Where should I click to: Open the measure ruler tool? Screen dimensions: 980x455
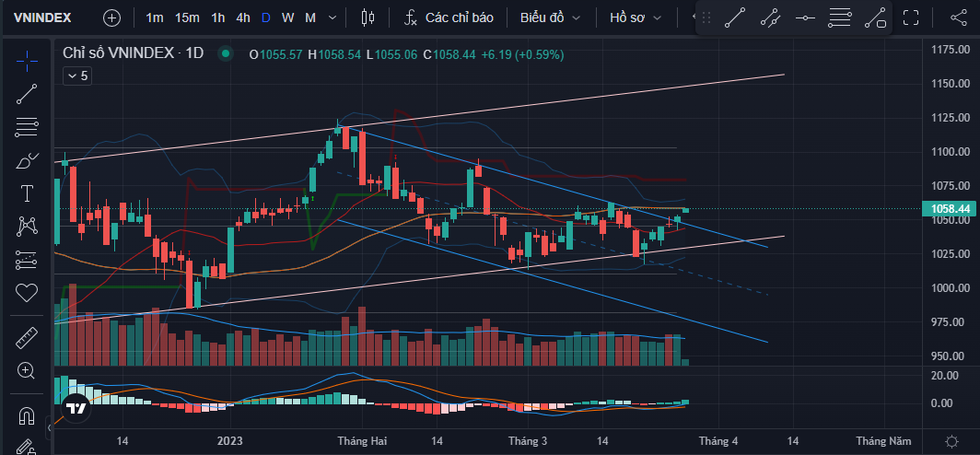point(27,338)
